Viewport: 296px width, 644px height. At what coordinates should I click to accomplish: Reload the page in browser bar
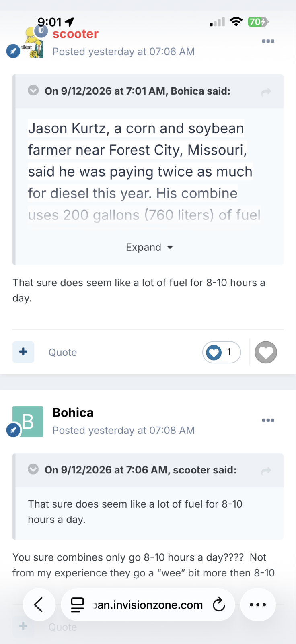(218, 605)
